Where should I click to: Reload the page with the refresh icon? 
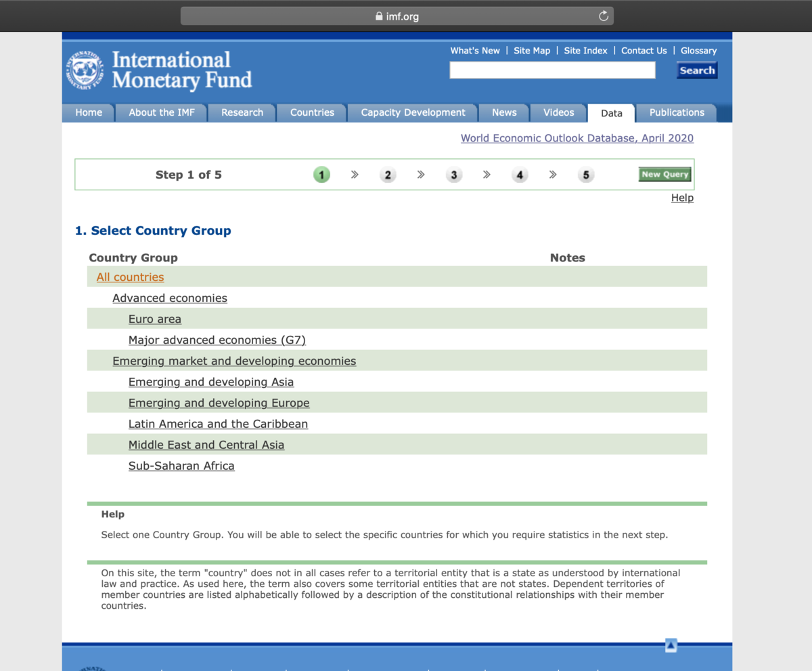604,16
